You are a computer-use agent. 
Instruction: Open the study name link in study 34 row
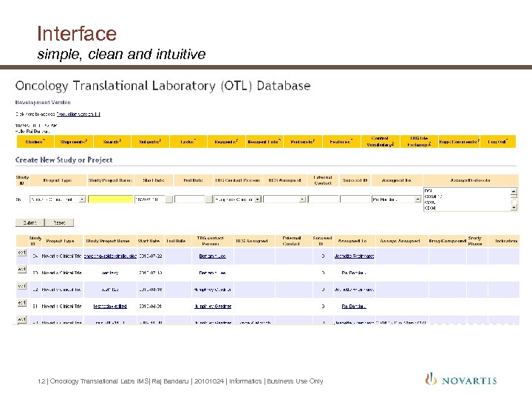coord(110,256)
